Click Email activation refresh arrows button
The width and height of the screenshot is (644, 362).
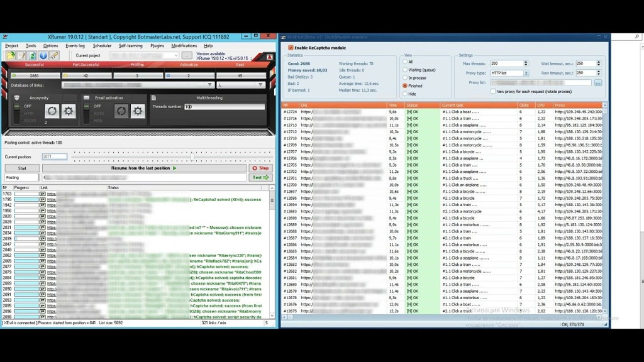(x=121, y=111)
